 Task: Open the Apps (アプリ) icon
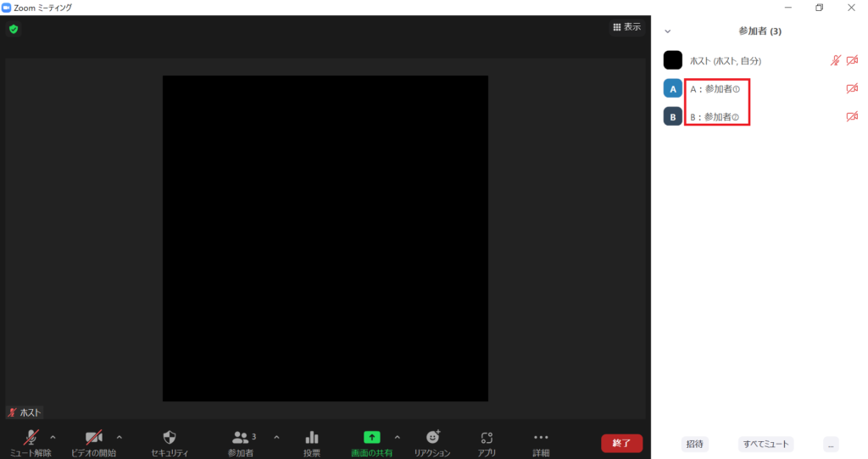pyautogui.click(x=487, y=437)
